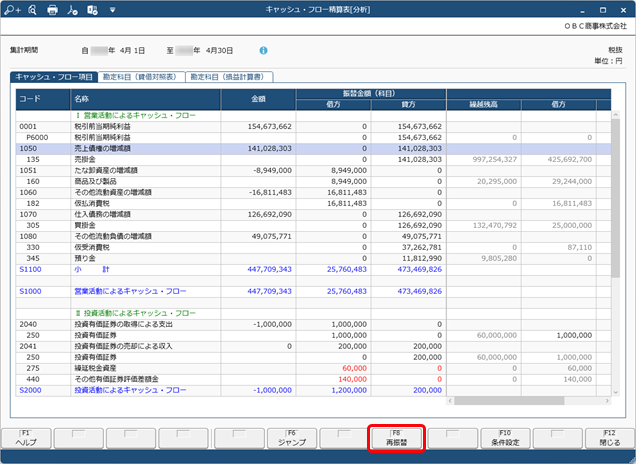Select row その他流動資産の増減額
This screenshot has width=636, height=464.
click(313, 192)
